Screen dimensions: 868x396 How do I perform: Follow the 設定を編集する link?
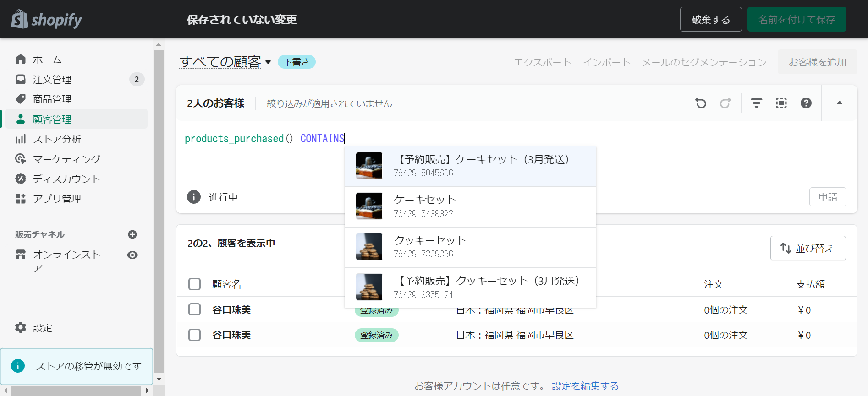point(585,386)
